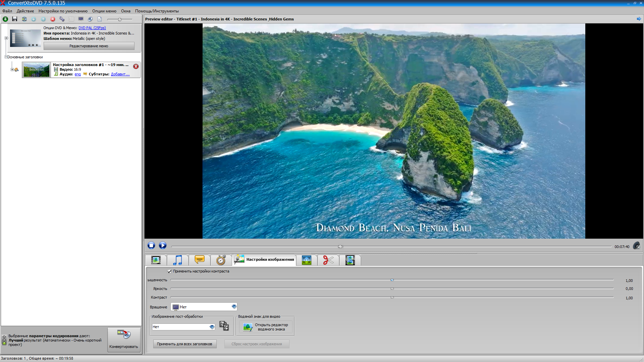Save project using the floppy disk icon
The width and height of the screenshot is (644, 362).
pos(15,19)
